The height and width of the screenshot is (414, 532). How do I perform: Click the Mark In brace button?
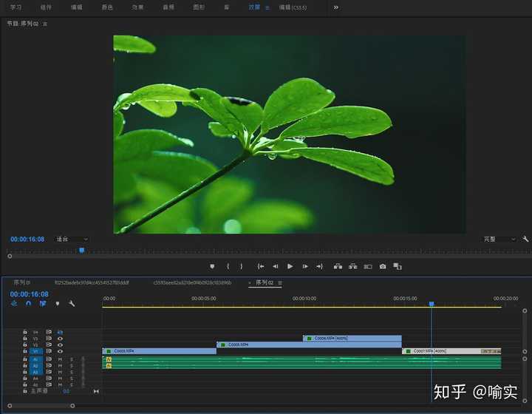click(x=228, y=266)
